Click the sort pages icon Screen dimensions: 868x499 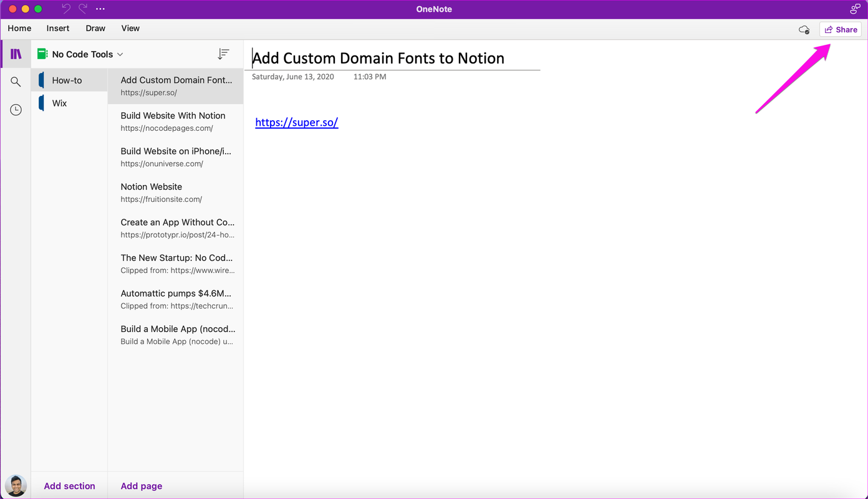coord(223,54)
